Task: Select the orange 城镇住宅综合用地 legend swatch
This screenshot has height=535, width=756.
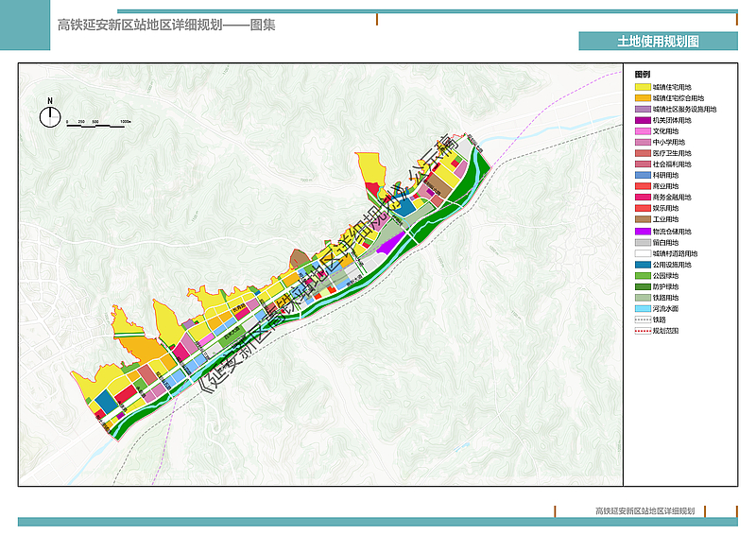Action: [642, 98]
